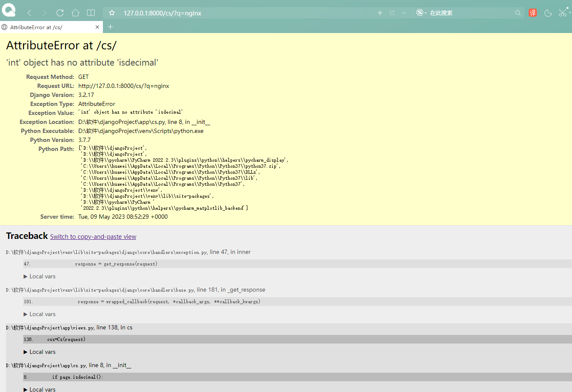Screen dimensions: 572x392
Task: Click the Request Method value GET
Action: tap(83, 77)
